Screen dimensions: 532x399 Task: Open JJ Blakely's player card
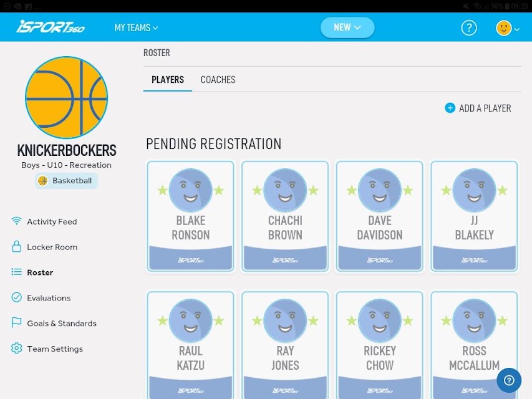click(x=475, y=216)
